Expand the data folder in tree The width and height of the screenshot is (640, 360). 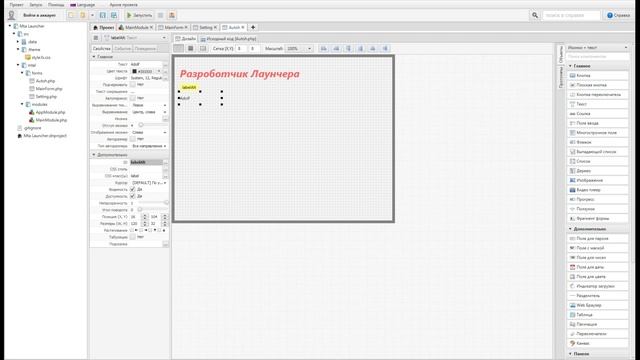[x=18, y=42]
